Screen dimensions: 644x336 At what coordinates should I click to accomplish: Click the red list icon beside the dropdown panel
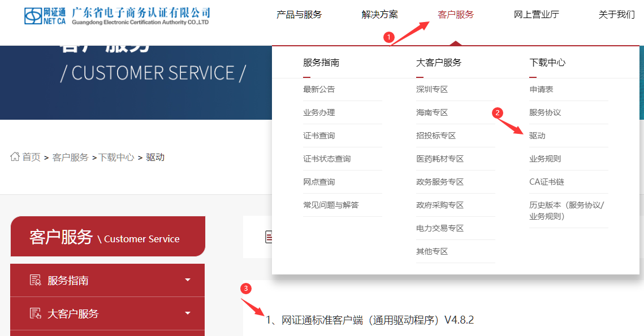[269, 237]
